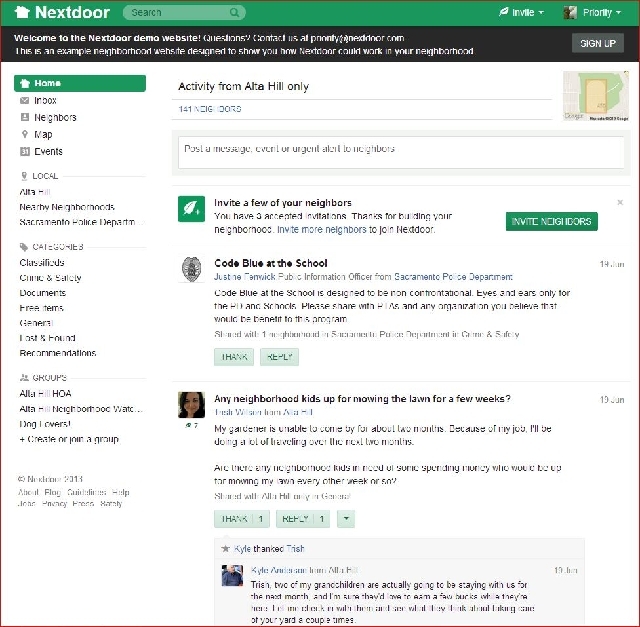Click the search magnifier icon
640x627 pixels.
(x=234, y=13)
